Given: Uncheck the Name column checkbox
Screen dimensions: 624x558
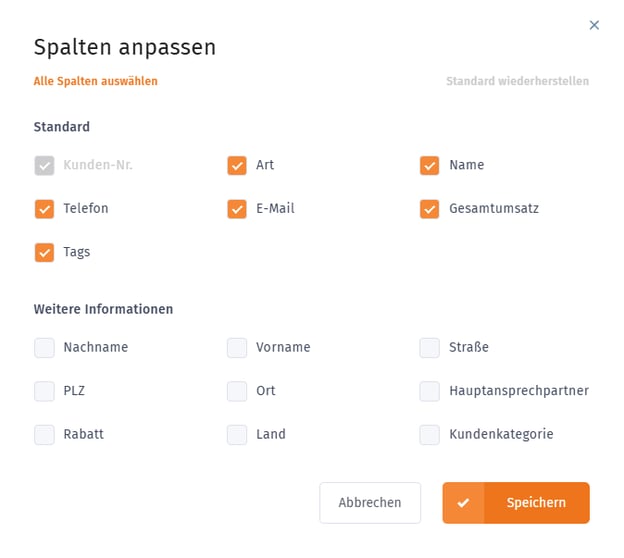Looking at the screenshot, I should tap(430, 166).
